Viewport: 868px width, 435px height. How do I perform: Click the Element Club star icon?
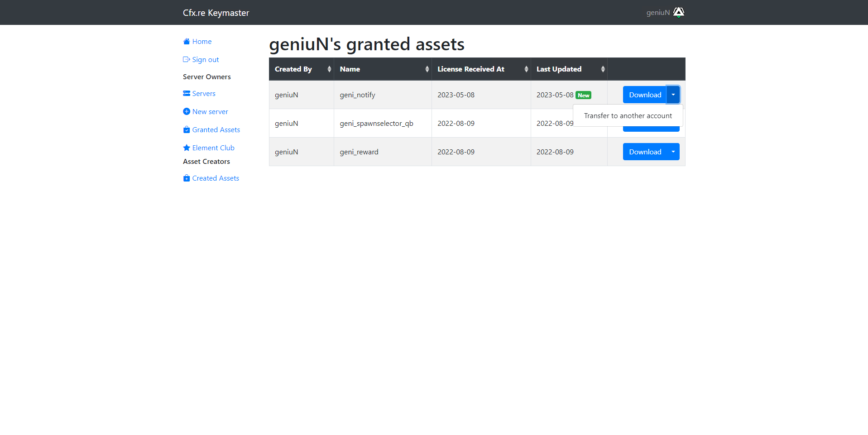186,148
